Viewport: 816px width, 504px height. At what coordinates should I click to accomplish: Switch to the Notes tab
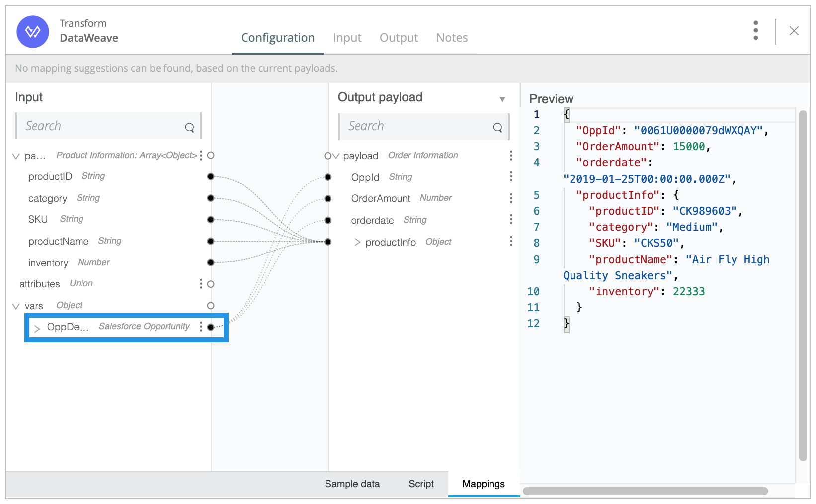[x=452, y=38]
